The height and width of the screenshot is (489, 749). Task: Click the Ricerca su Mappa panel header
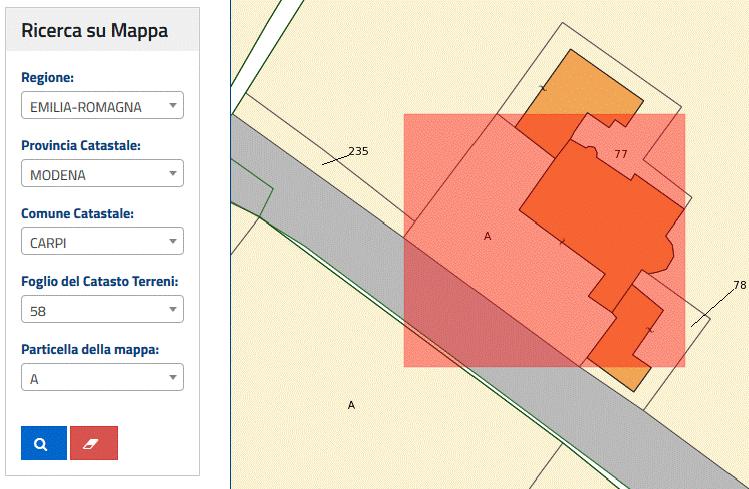coord(102,30)
